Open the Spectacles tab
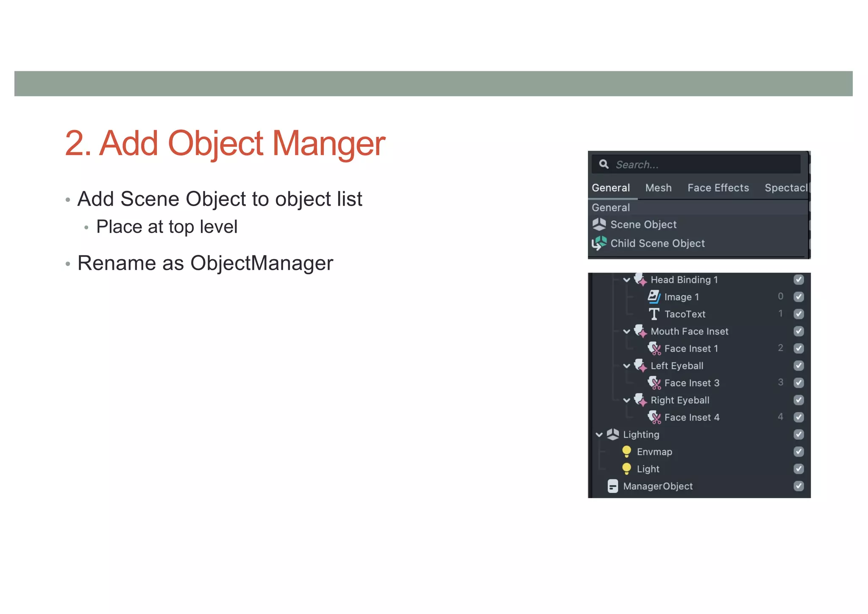 786,188
